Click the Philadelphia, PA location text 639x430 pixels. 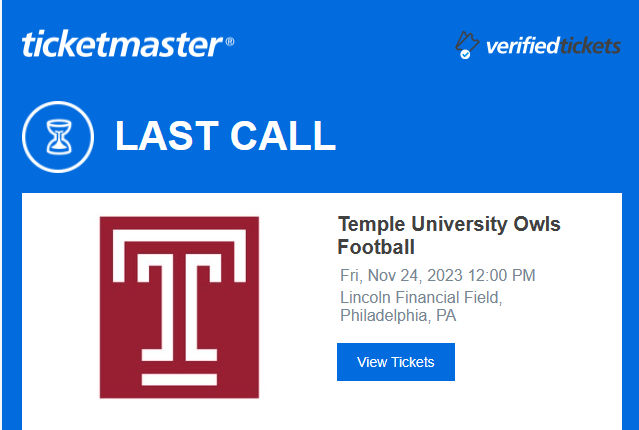[398, 316]
